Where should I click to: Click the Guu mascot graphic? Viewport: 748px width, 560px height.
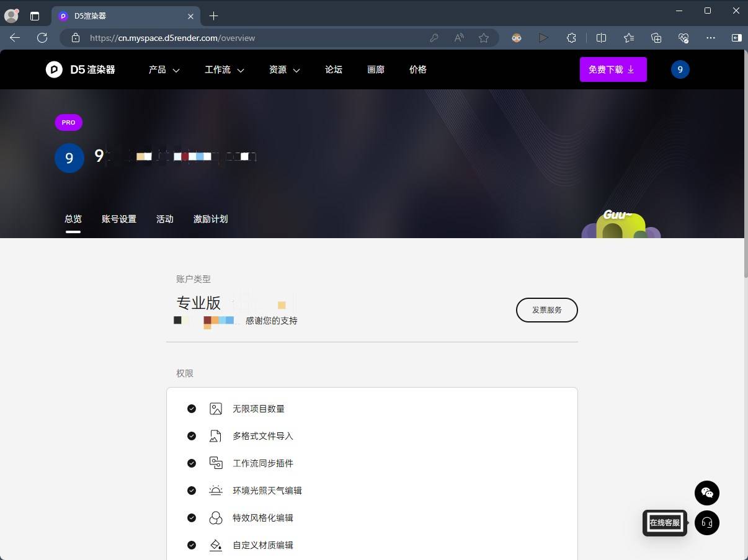(621, 224)
